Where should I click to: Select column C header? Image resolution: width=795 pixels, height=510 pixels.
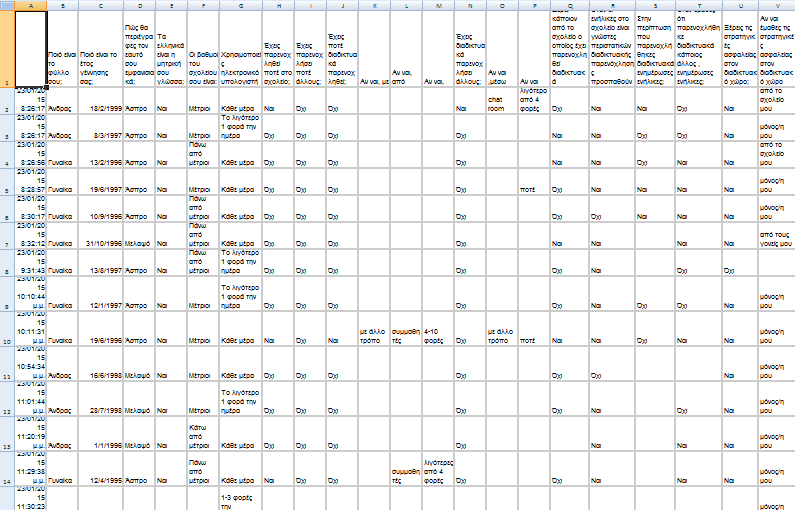(x=100, y=6)
